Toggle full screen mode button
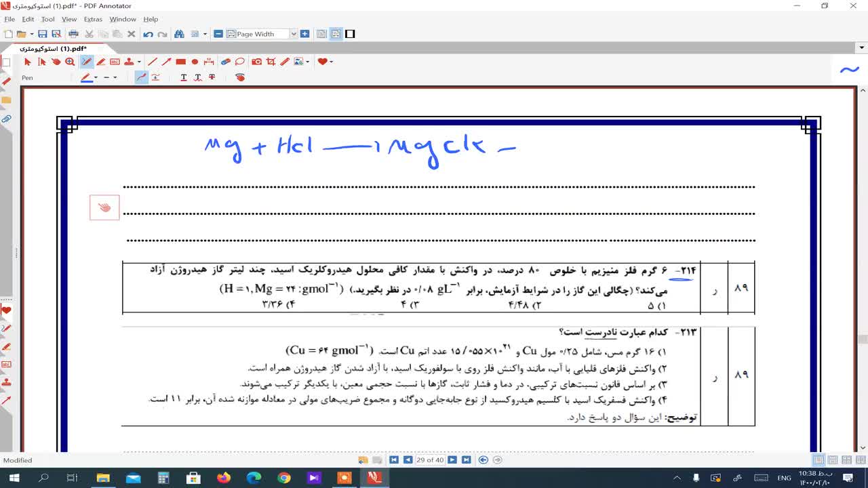 coord(350,34)
